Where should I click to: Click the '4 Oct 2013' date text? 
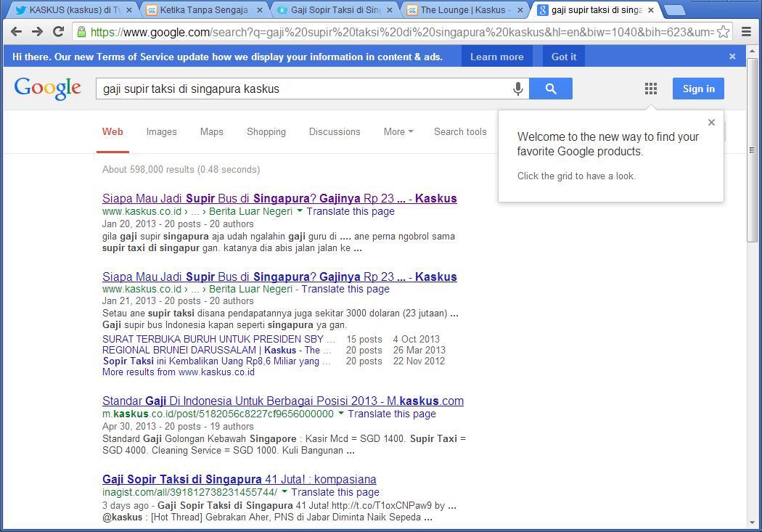point(417,339)
